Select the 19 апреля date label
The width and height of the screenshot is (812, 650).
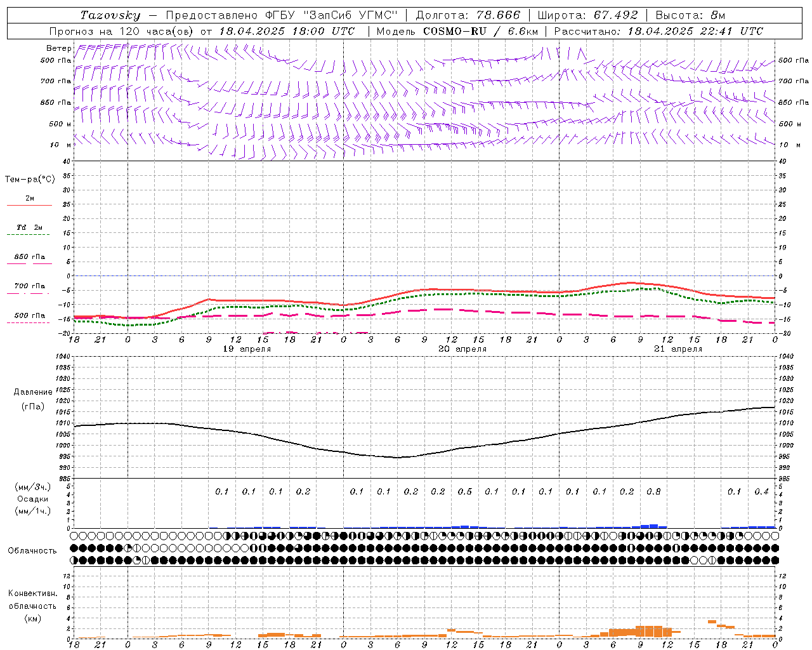point(247,349)
